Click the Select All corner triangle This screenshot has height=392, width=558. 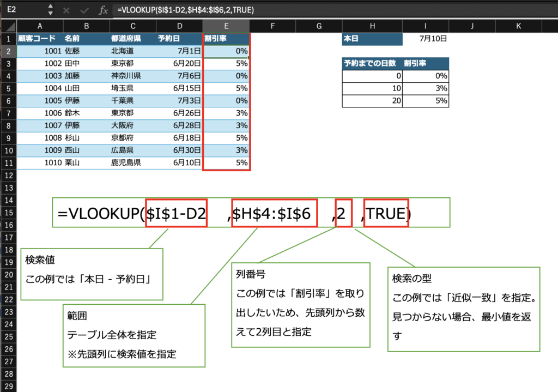click(x=8, y=26)
